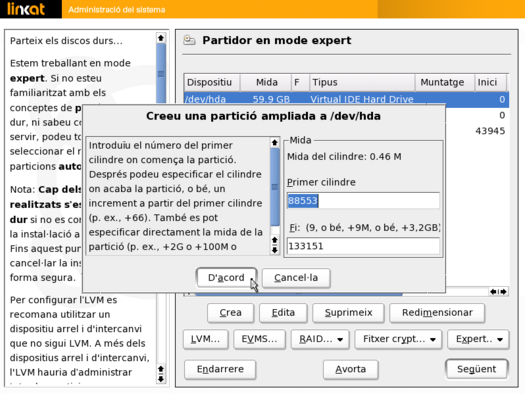Click the 43945 Inici value

click(490, 131)
